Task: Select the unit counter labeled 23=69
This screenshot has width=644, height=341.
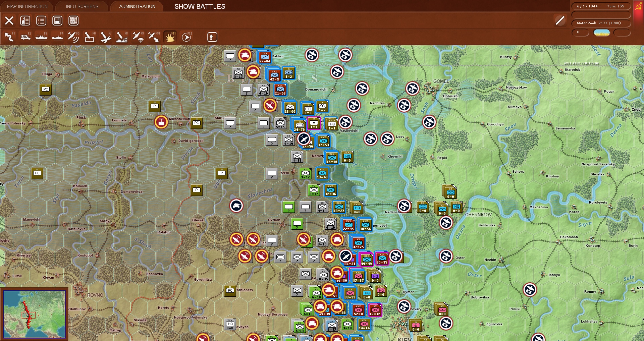Action: point(290,107)
